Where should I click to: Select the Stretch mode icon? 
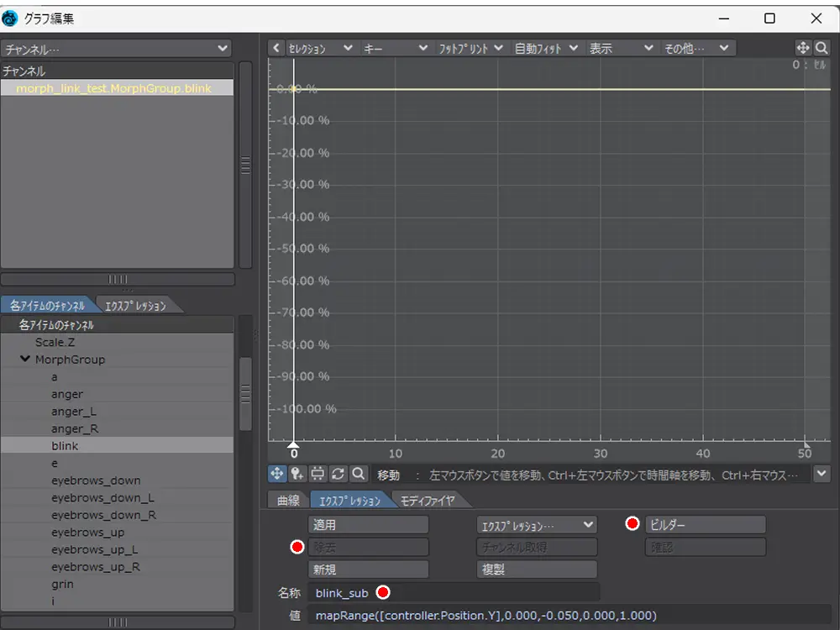coord(318,474)
